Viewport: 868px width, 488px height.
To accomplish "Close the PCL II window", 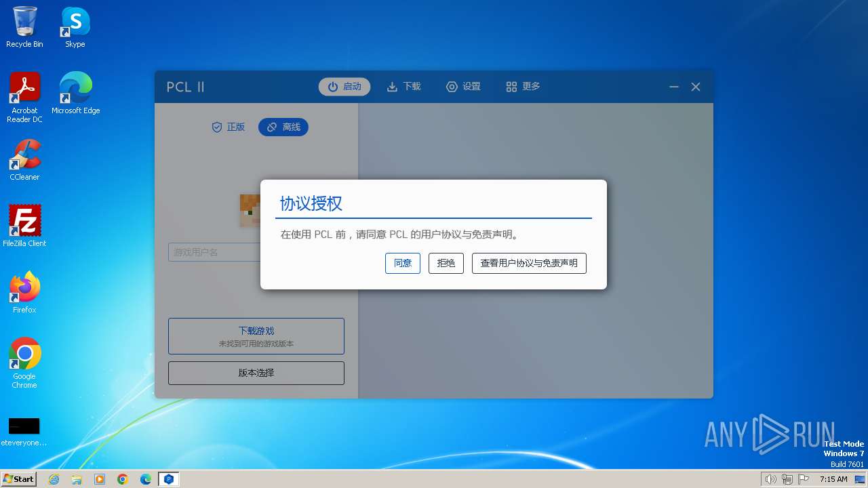I will tap(696, 87).
